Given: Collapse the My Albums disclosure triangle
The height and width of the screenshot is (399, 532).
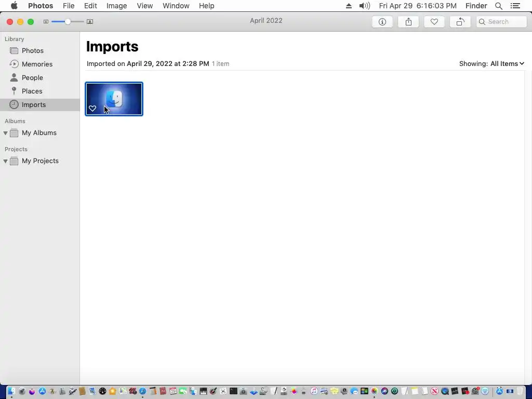Looking at the screenshot, I should 5,133.
